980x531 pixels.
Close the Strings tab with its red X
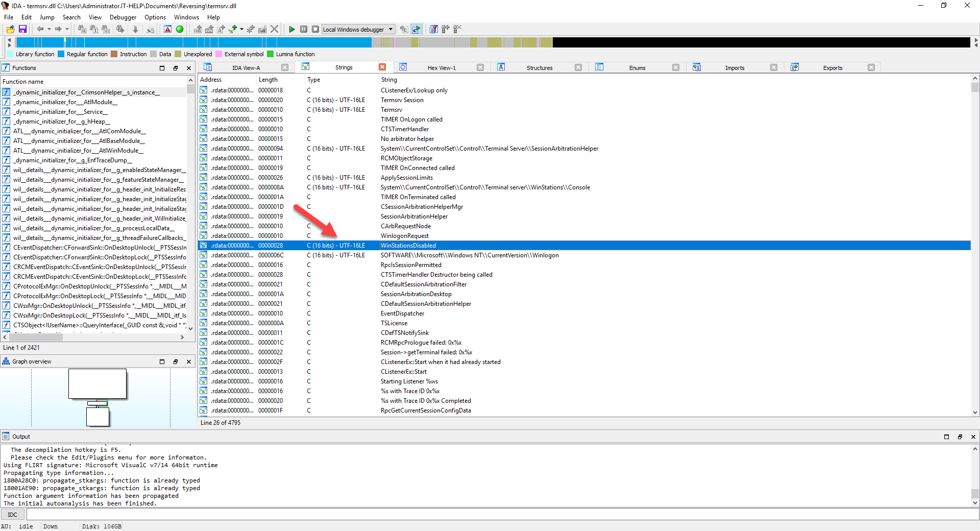(x=382, y=67)
